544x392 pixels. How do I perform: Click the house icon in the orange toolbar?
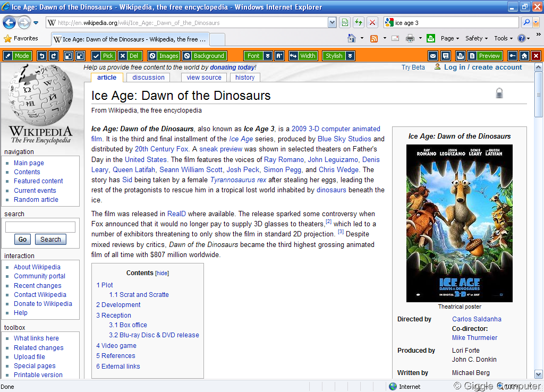click(524, 56)
